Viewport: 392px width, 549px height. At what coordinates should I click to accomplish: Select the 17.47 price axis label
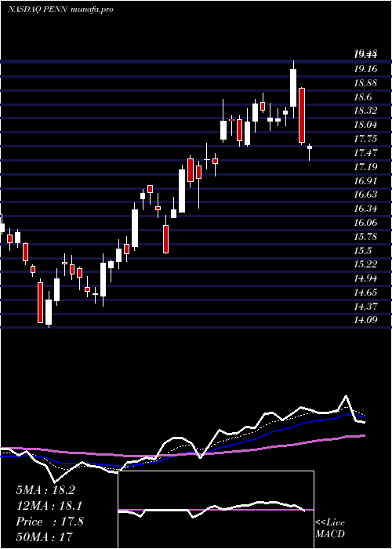[x=365, y=153]
